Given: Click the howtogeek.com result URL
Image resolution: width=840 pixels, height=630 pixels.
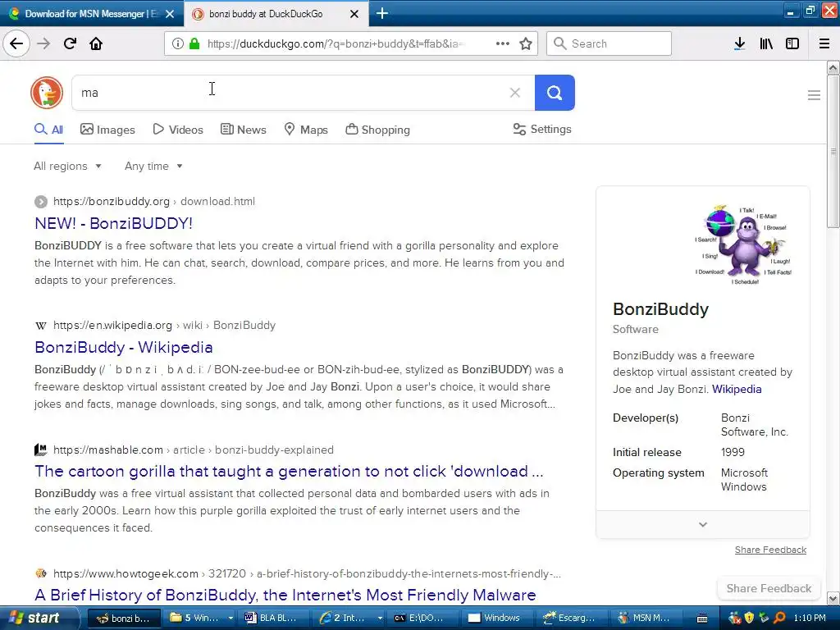Looking at the screenshot, I should (307, 573).
